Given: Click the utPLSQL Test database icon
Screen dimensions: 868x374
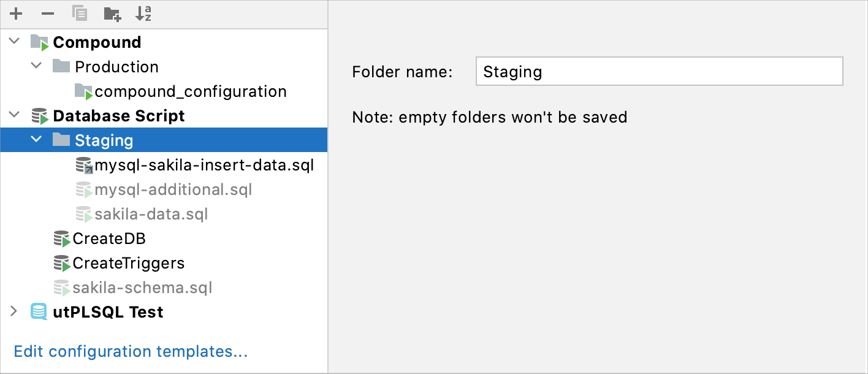Looking at the screenshot, I should [38, 311].
